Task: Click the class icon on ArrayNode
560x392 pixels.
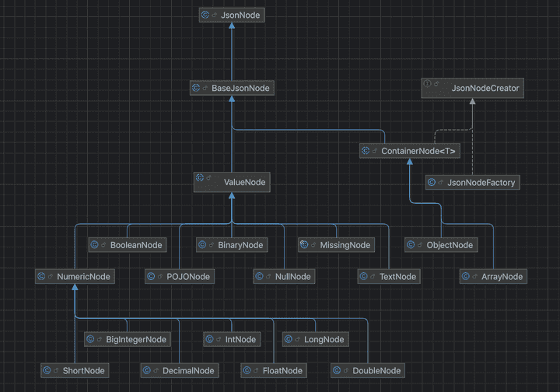Action: coord(465,276)
